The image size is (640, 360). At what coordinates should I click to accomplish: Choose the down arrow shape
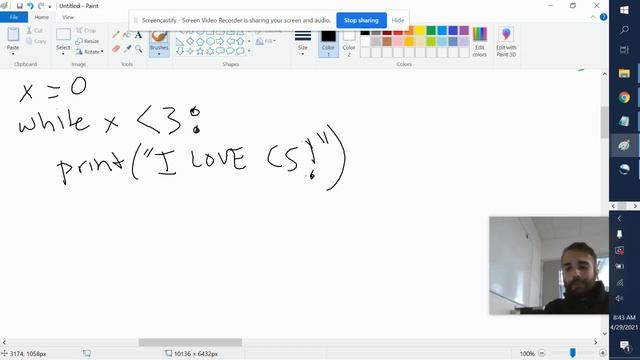(x=180, y=51)
